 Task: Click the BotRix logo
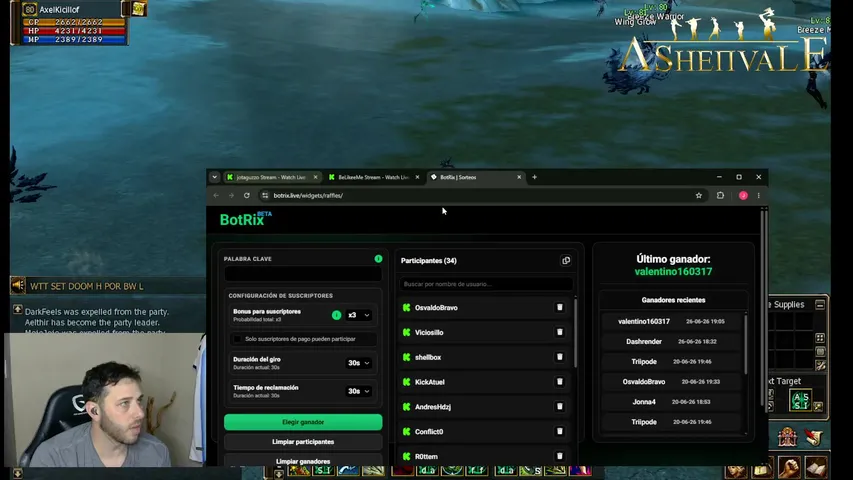[x=245, y=219]
